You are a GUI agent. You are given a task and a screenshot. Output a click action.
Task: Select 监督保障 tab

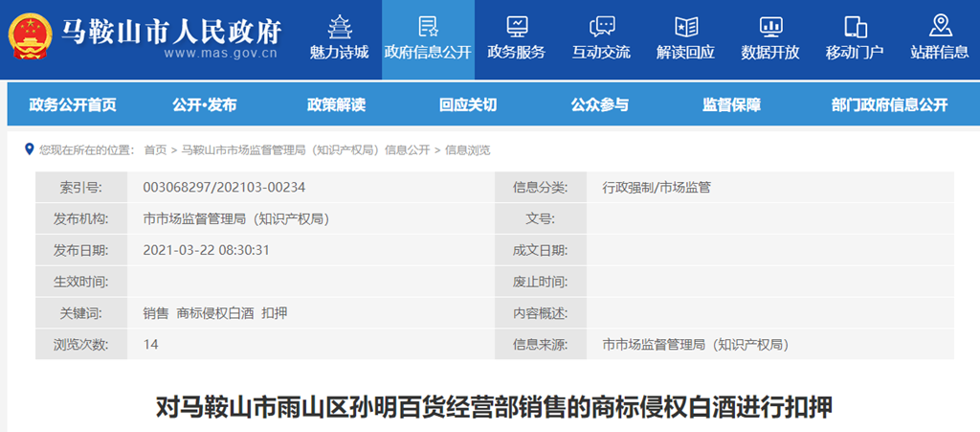(732, 105)
